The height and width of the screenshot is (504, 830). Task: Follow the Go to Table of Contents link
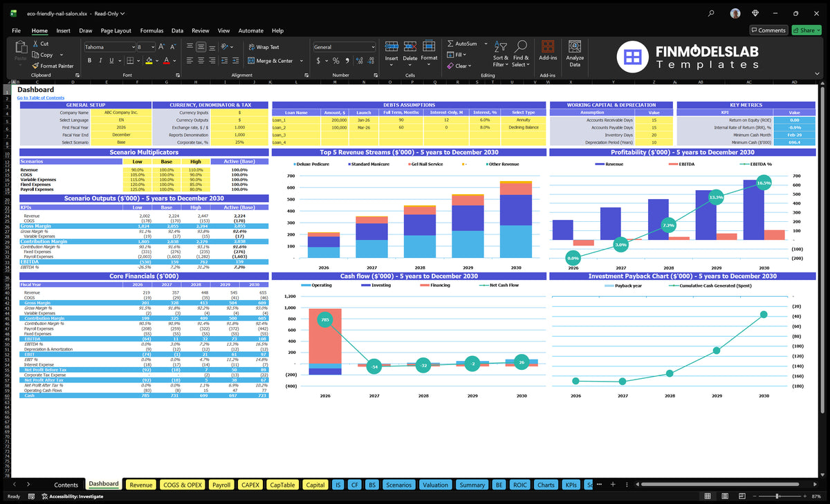tap(41, 98)
